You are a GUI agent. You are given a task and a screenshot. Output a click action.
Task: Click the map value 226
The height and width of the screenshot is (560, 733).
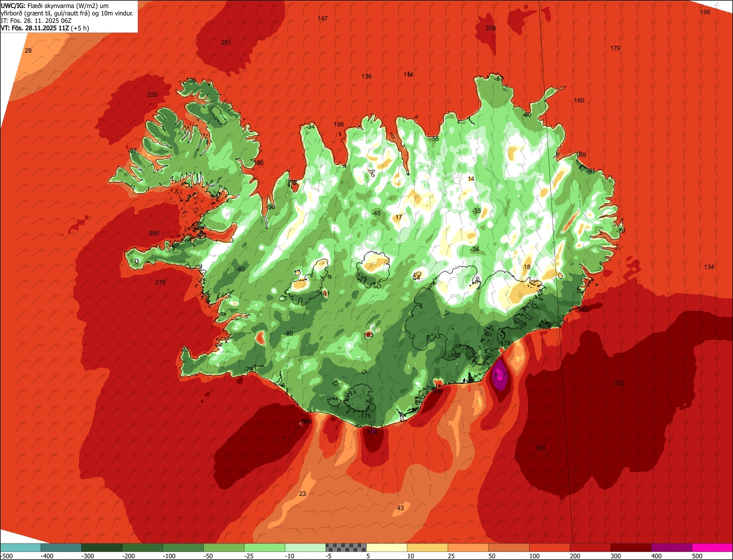[152, 95]
